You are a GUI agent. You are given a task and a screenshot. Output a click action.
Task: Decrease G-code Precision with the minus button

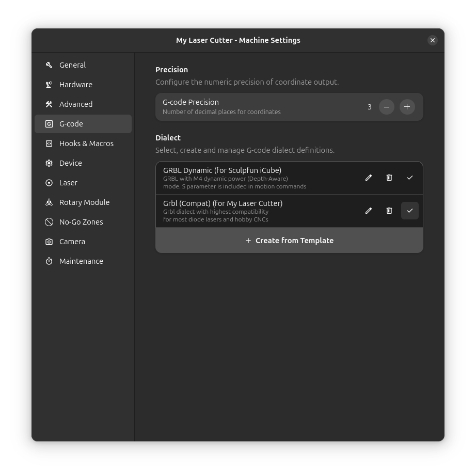click(386, 106)
